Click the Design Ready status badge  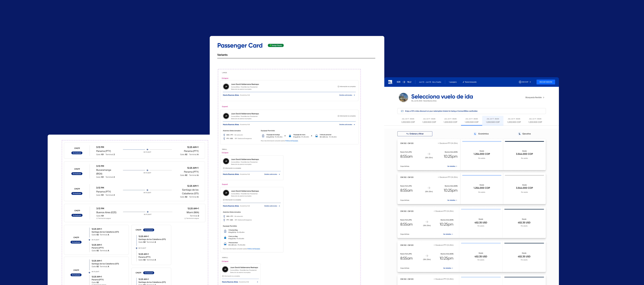[276, 45]
